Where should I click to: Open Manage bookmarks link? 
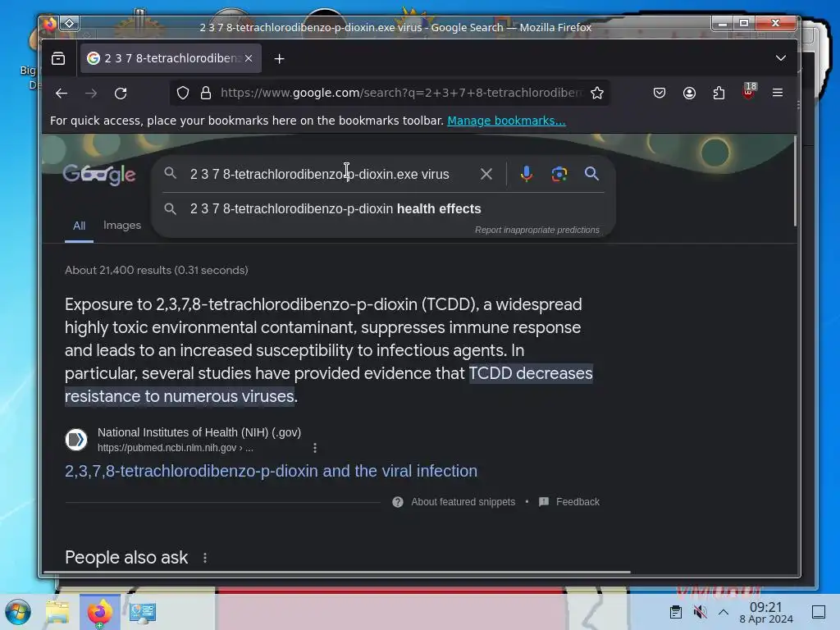pos(506,121)
